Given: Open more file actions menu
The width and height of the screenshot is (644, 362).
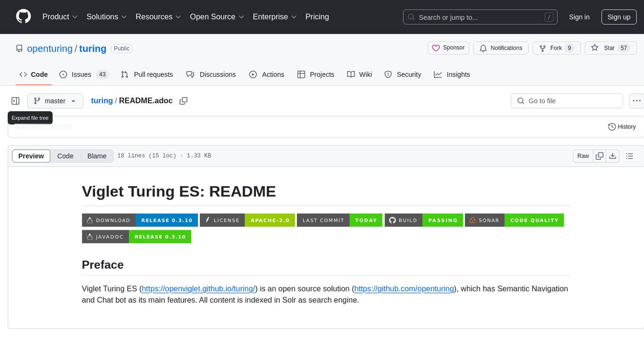Looking at the screenshot, I should click(x=637, y=101).
